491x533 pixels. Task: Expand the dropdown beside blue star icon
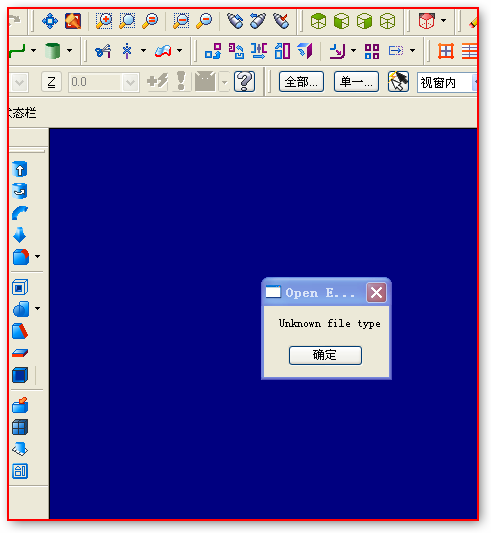point(143,50)
